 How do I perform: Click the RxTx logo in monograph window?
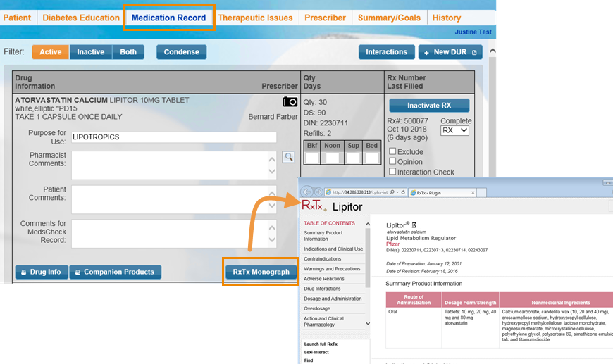click(314, 206)
